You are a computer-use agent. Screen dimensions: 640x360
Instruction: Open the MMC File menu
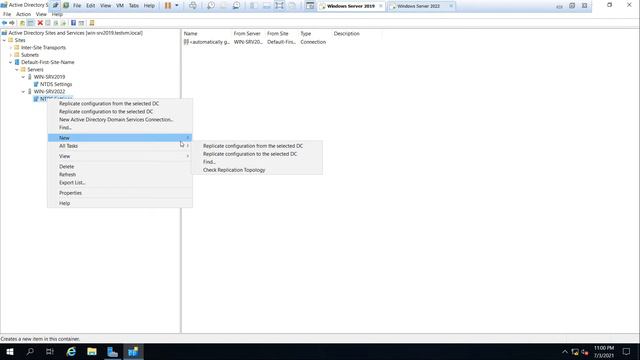coord(7,14)
